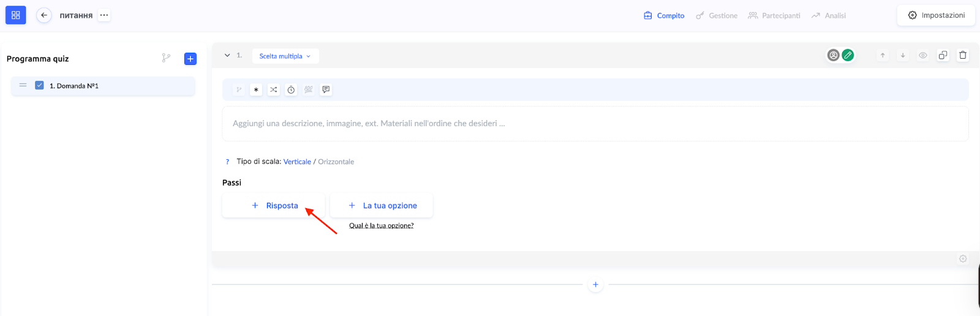Viewport: 980px width, 316px height.
Task: Click the description input field
Action: (x=594, y=124)
